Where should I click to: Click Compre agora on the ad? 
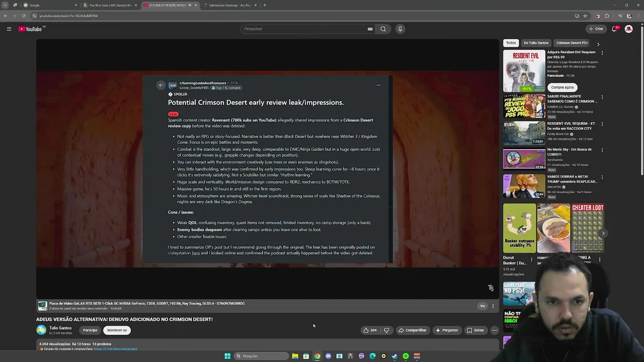[562, 87]
